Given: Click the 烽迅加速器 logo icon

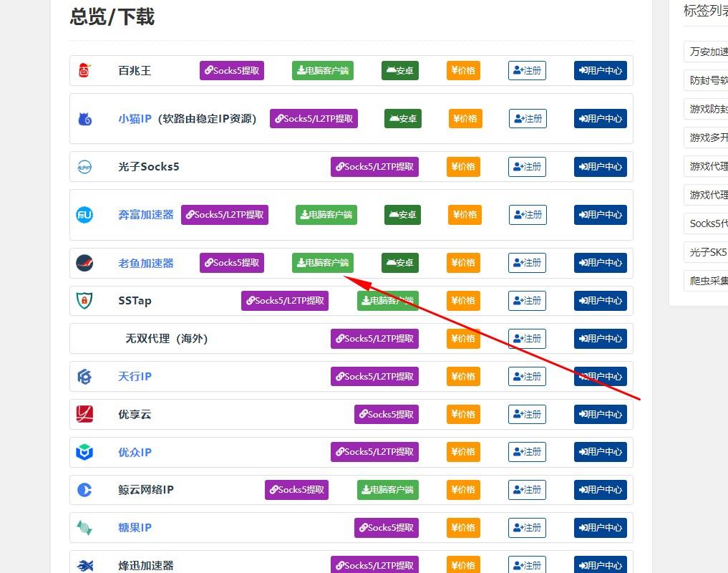Looking at the screenshot, I should (85, 566).
